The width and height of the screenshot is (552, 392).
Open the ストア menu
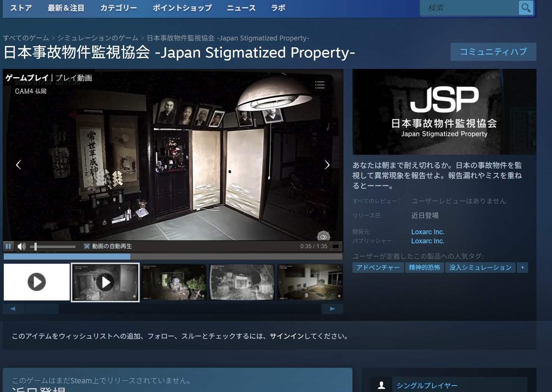21,8
